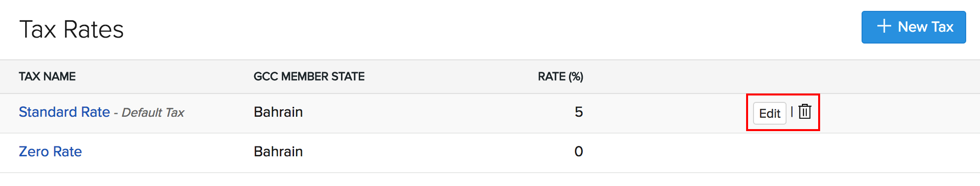Click the rate value 0
This screenshot has height=186, width=980.
click(579, 151)
